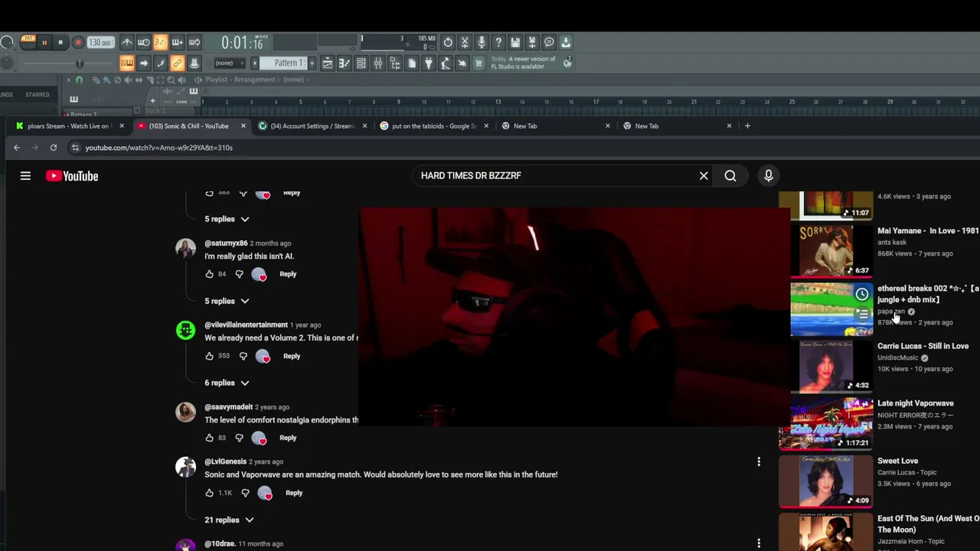Switch to ploars Stream browser tab
Image resolution: width=980 pixels, height=551 pixels.
click(67, 126)
